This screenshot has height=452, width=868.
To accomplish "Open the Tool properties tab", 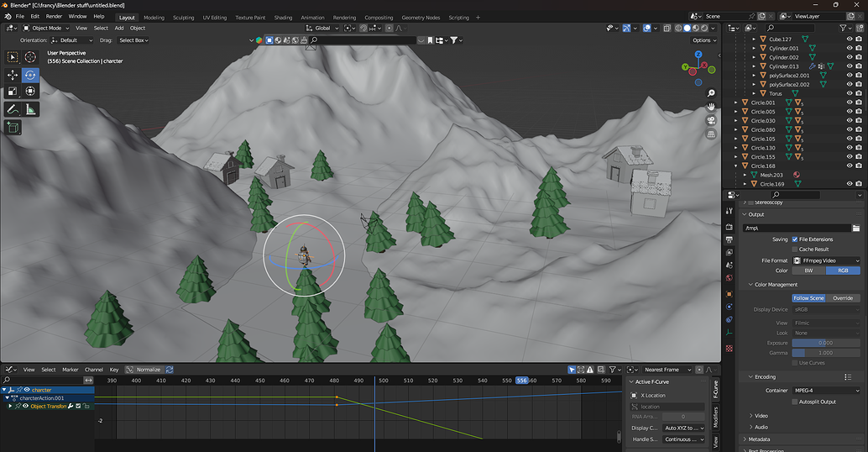I will [729, 211].
